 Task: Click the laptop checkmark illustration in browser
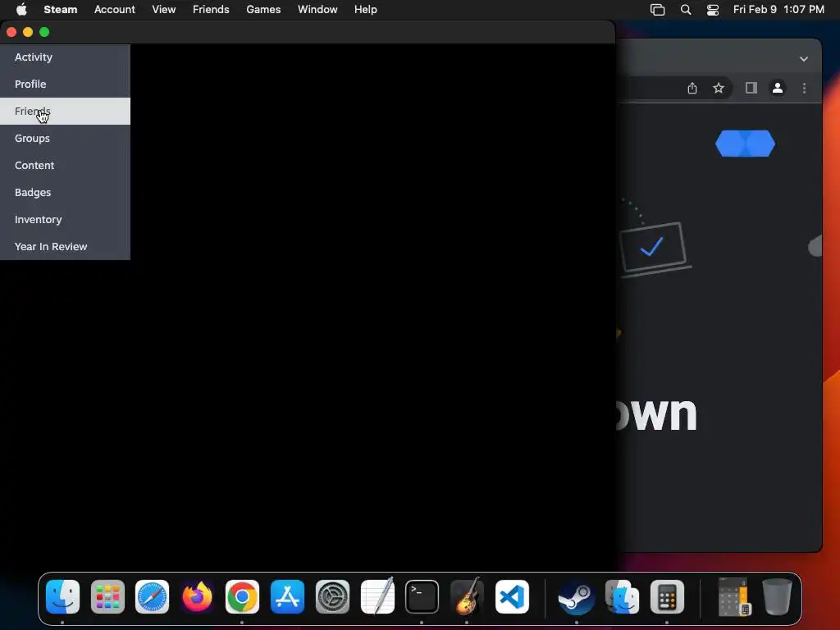654,249
